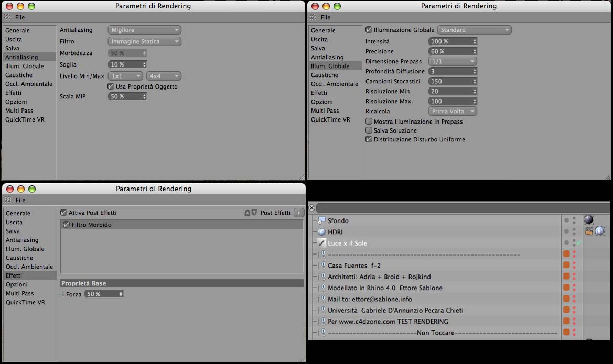This screenshot has height=364, width=613.
Task: Click the Per www.c4dzone.com TEST RENDERING item
Action: pos(388,322)
